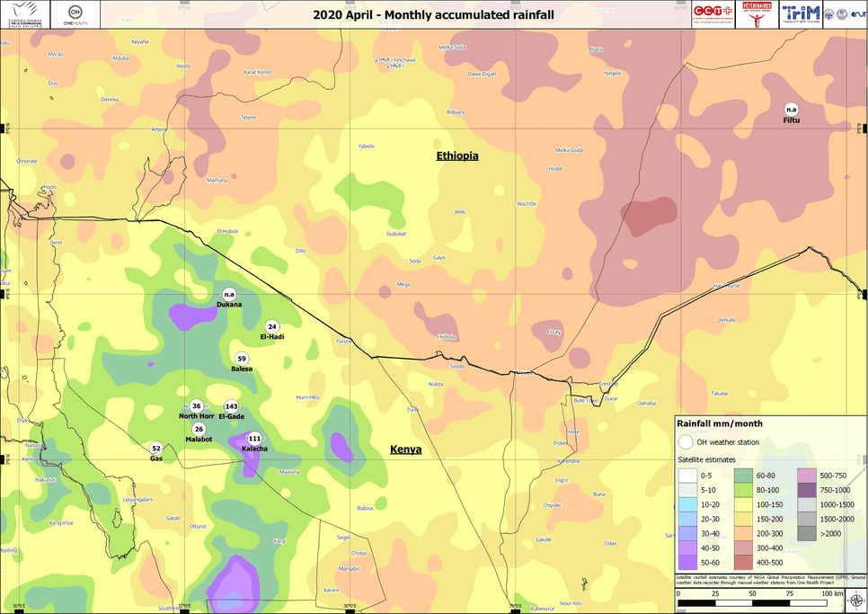
Task: Click the 0-5 mm legend color swatch
Action: click(x=688, y=476)
